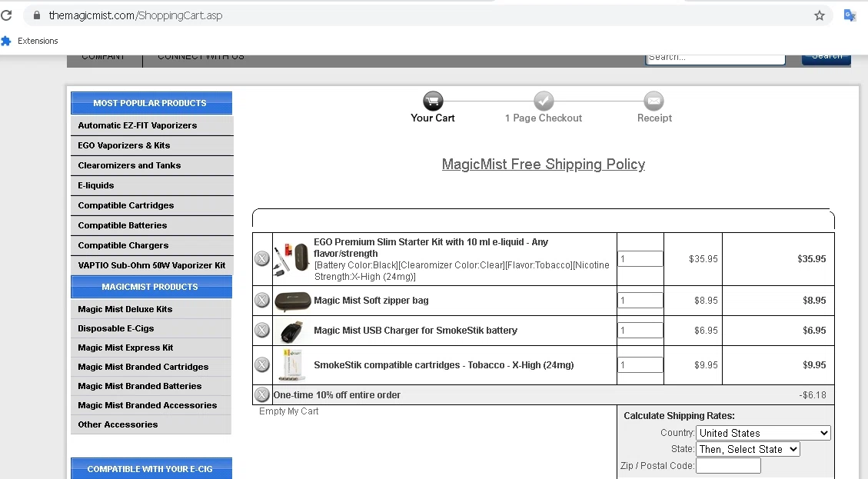Open VAPTIO Sub-Ohm 50W Vaporizer Kit
The image size is (868, 479).
pyautogui.click(x=151, y=265)
